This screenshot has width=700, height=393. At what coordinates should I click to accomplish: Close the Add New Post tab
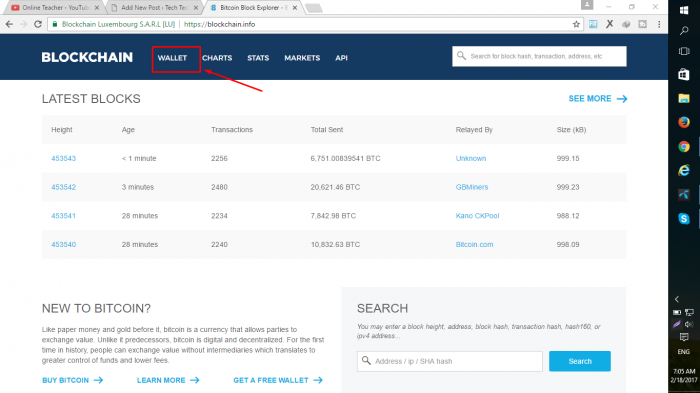click(x=196, y=8)
